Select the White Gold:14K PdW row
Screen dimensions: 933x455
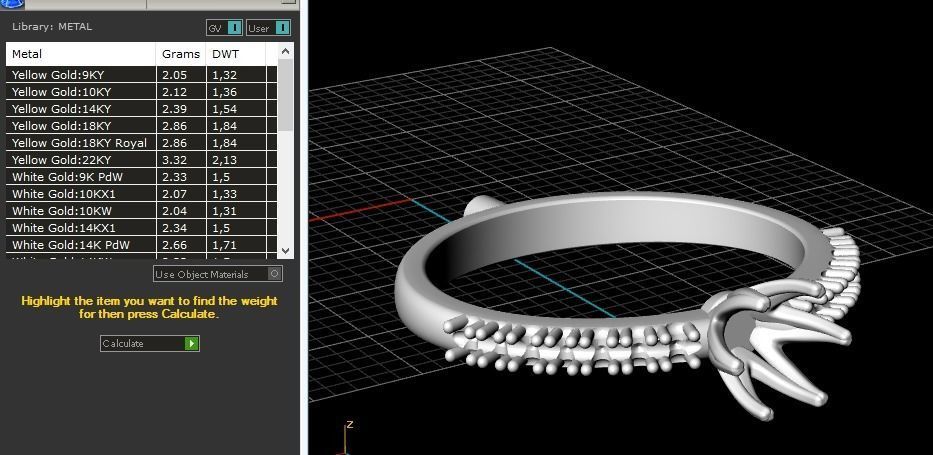point(142,244)
